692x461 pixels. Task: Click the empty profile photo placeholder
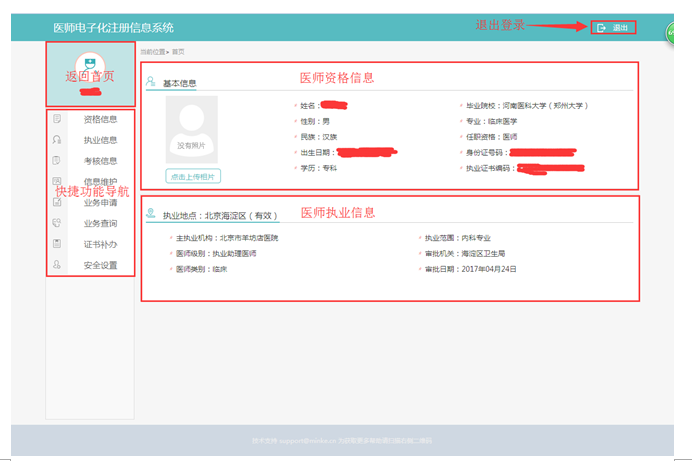(192, 129)
